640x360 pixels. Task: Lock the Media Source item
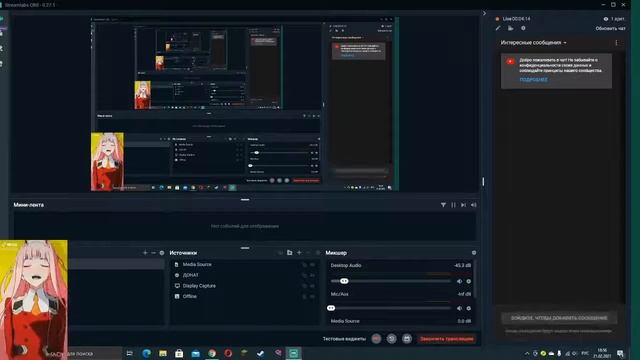pyautogui.click(x=304, y=264)
